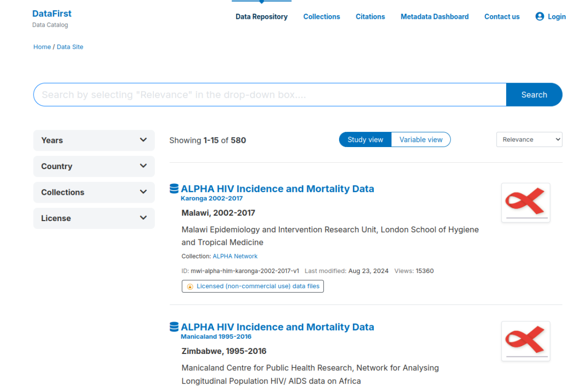Focus the catalog search input field

pos(270,95)
